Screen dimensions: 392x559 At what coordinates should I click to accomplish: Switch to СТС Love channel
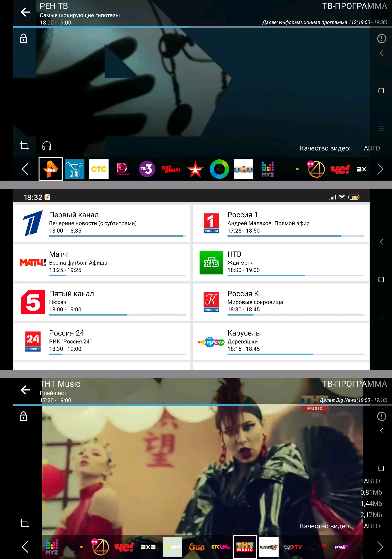(172, 547)
